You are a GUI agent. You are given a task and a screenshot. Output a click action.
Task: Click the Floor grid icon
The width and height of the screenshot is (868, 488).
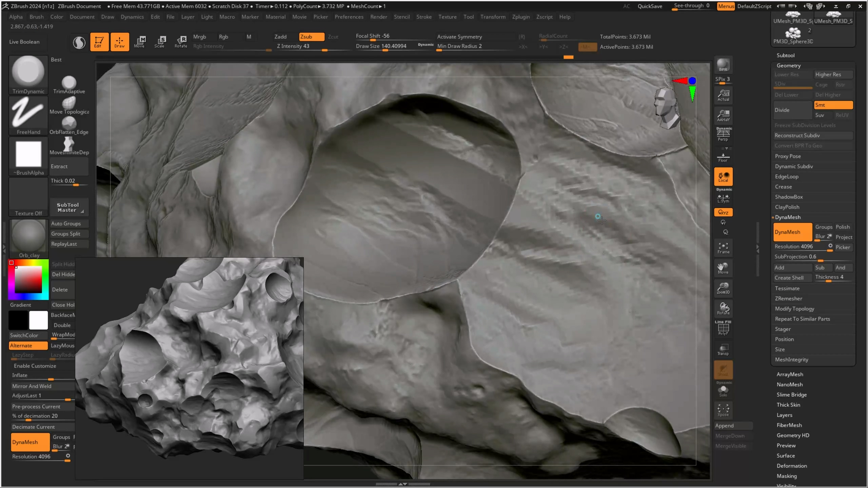[723, 157]
